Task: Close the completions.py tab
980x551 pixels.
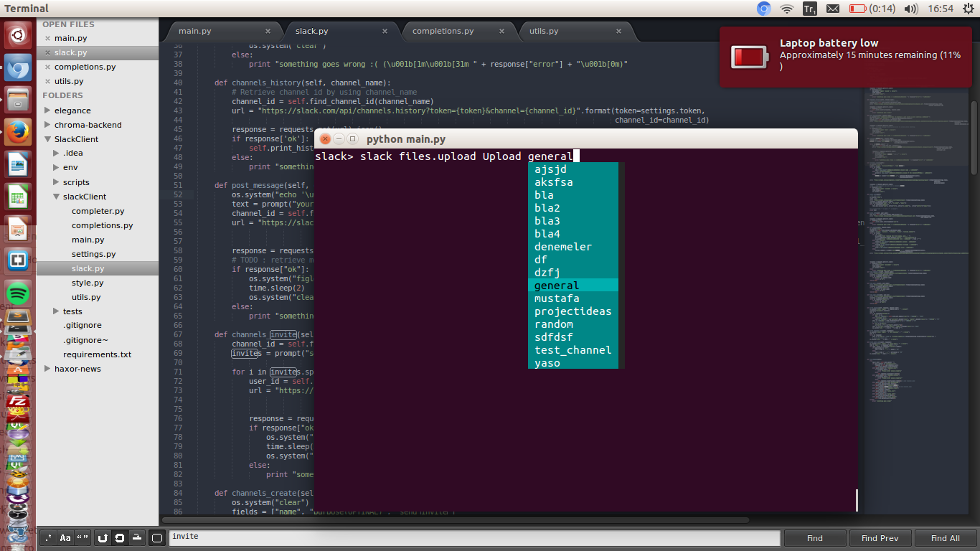Action: point(502,32)
